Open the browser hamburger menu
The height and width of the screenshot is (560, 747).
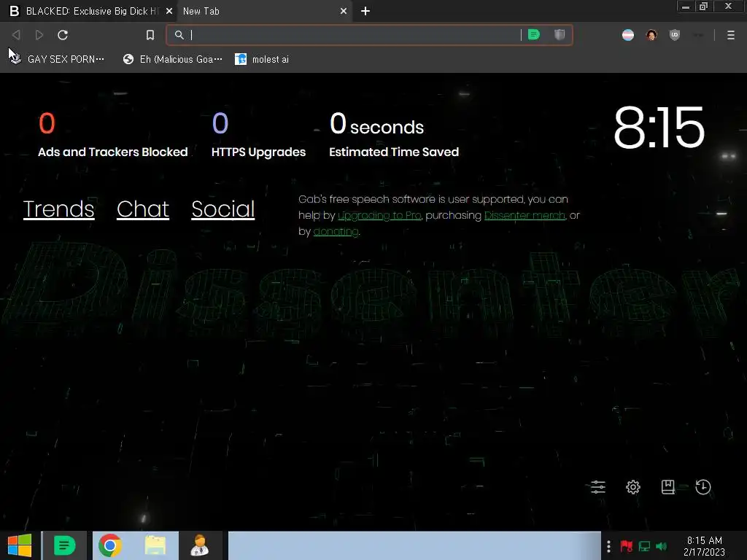731,35
